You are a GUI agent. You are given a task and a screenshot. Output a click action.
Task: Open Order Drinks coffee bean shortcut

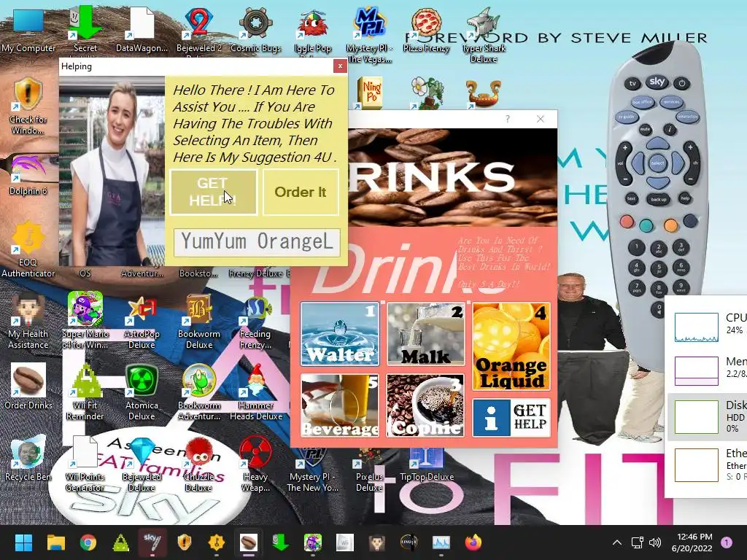(x=28, y=386)
